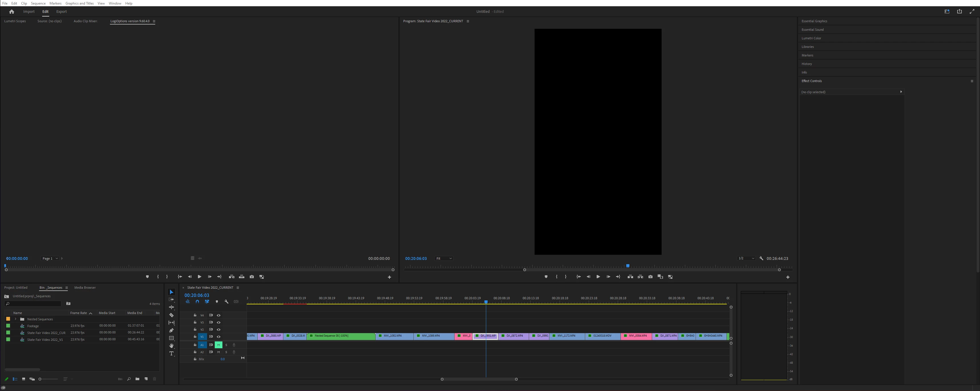This screenshot has height=391, width=980.
Task: Hide the V2 track output
Action: coord(218,330)
